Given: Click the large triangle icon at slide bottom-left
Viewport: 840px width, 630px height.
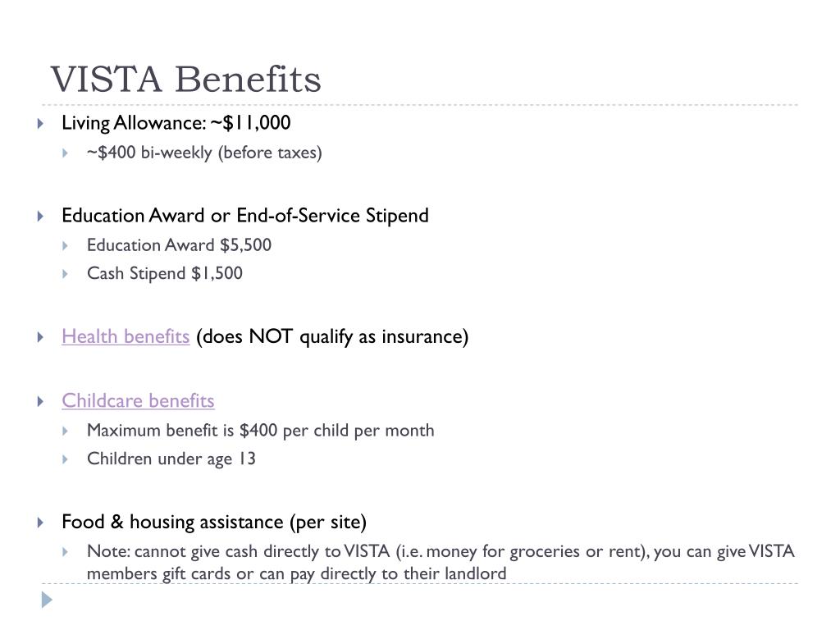Looking at the screenshot, I should [x=47, y=600].
